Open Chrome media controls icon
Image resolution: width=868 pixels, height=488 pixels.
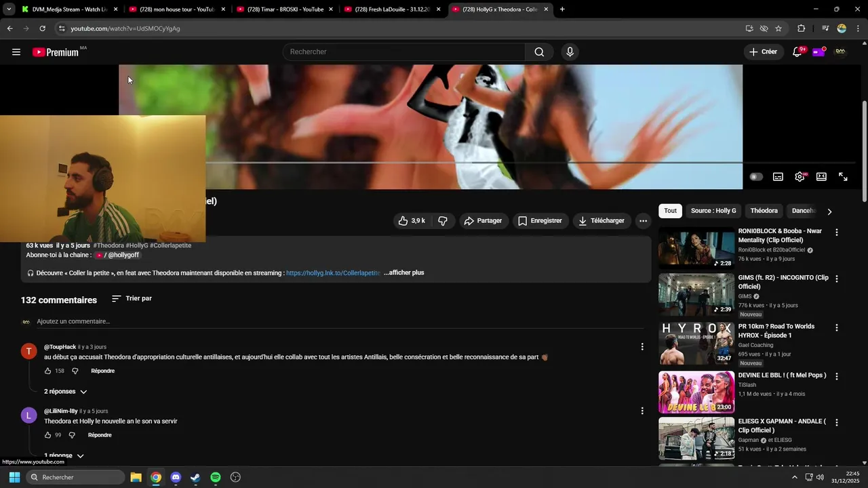pos(825,28)
